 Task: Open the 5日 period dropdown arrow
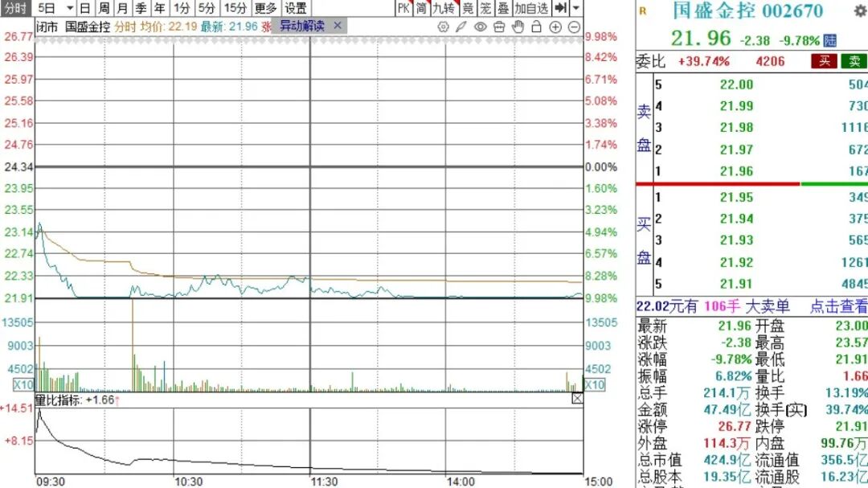click(x=69, y=9)
